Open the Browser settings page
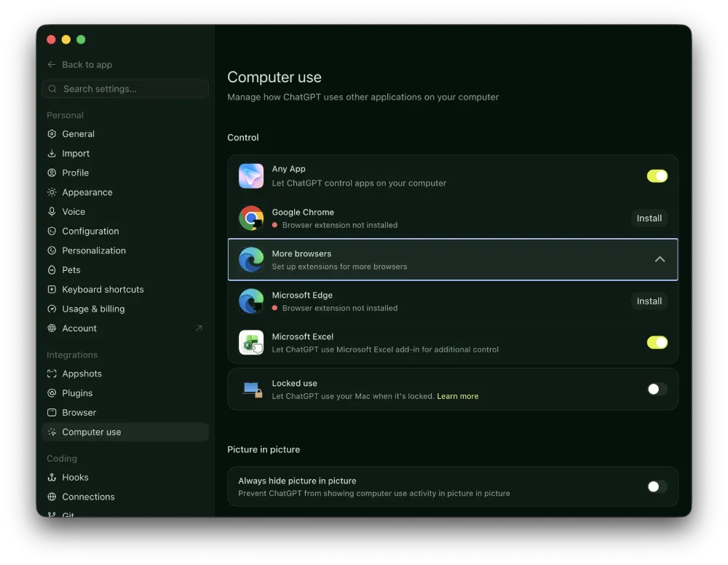This screenshot has width=728, height=565. (x=125, y=412)
